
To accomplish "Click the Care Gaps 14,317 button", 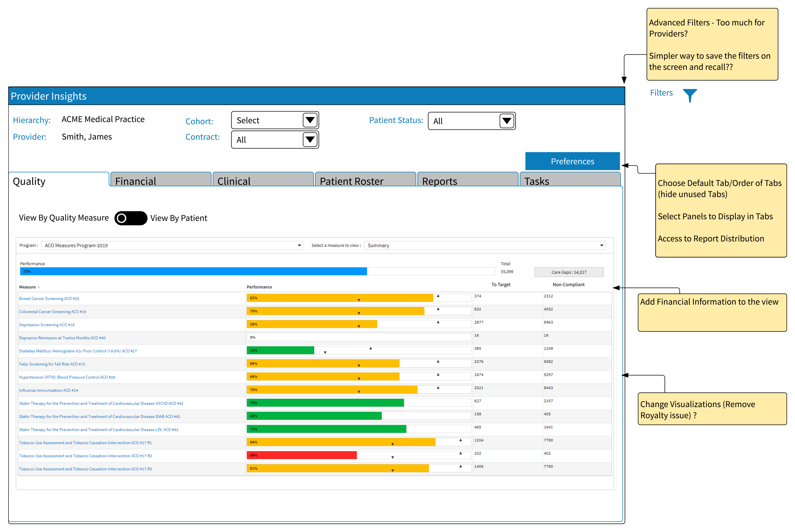I will click(x=568, y=272).
